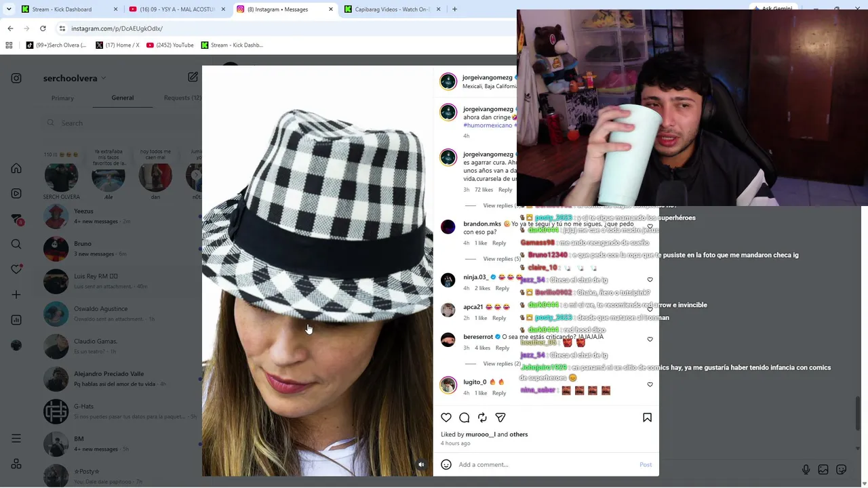Compose a new message
This screenshot has width=868, height=488.
[x=193, y=77]
